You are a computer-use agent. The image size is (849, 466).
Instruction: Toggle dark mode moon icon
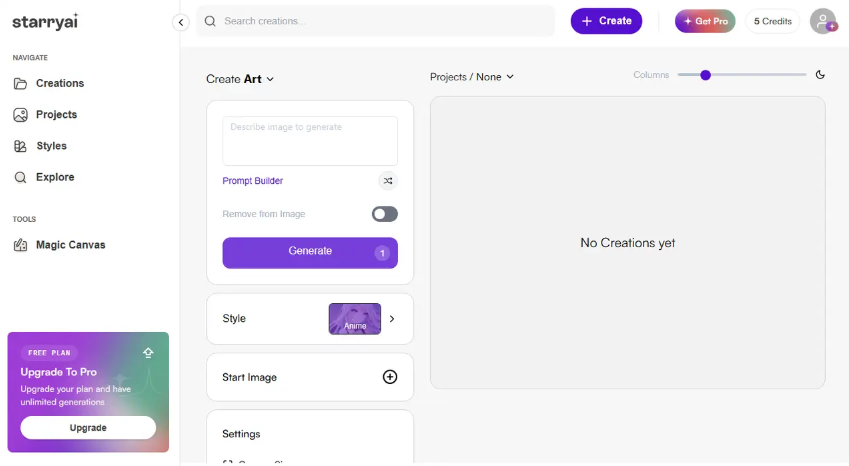(x=820, y=74)
